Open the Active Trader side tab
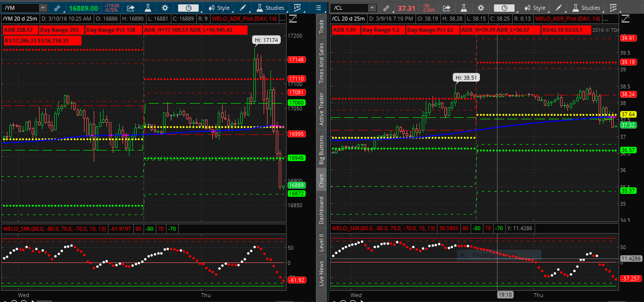This screenshot has width=644, height=302. tap(321, 109)
